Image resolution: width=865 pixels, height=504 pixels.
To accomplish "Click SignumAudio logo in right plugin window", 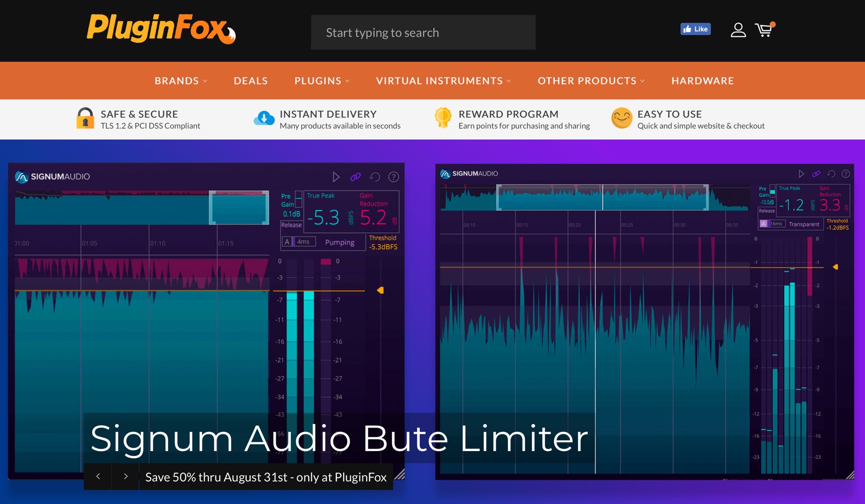I will (x=469, y=174).
